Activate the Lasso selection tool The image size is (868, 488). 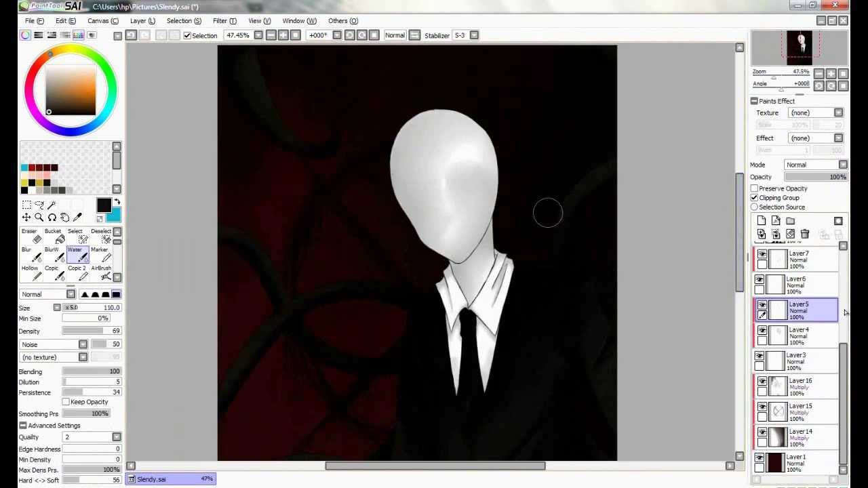(39, 205)
